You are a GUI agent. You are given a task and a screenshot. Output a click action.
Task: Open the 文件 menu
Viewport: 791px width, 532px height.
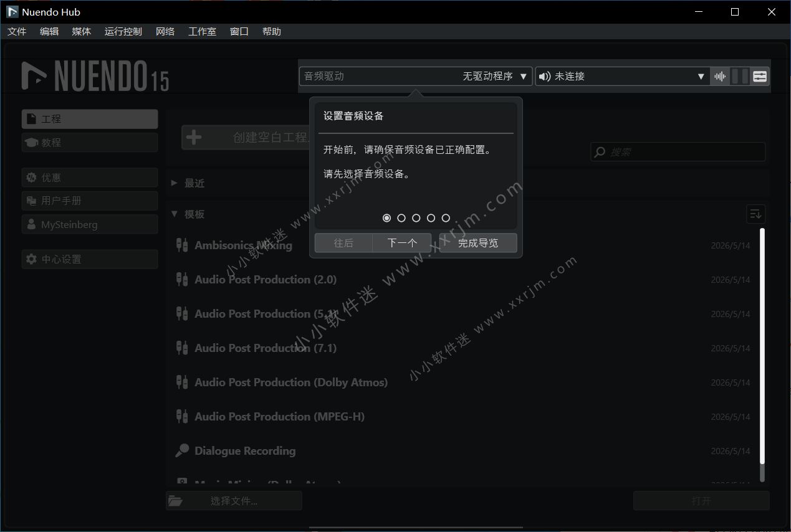pyautogui.click(x=17, y=32)
